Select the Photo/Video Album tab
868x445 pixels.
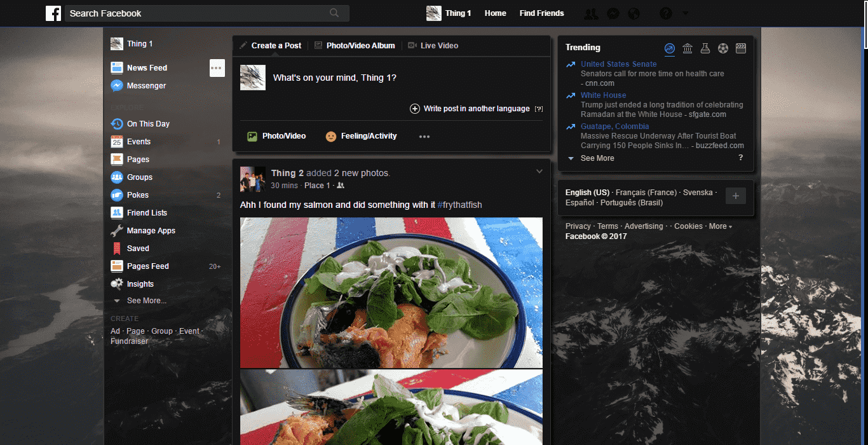(x=355, y=46)
